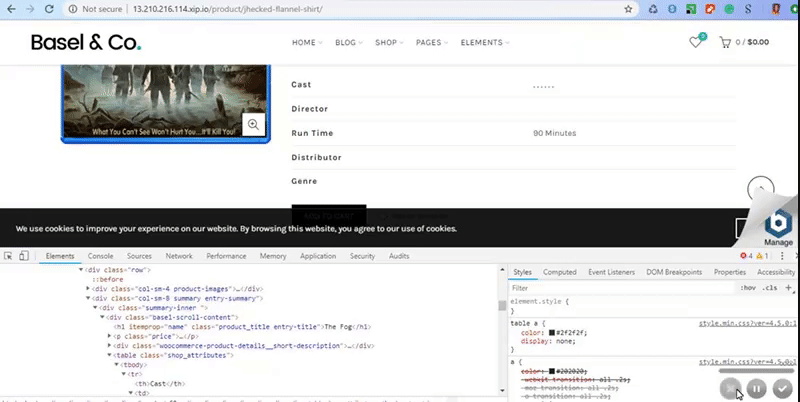This screenshot has width=800, height=402.
Task: Click the cart total 0 / $0.00 text
Action: tap(752, 42)
